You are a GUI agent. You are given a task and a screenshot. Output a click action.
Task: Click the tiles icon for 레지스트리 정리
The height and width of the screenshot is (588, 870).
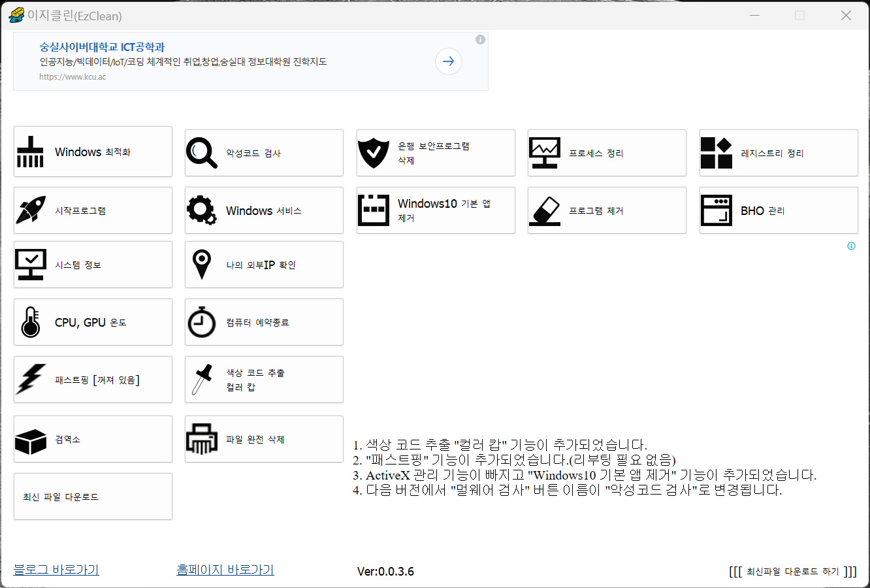717,153
